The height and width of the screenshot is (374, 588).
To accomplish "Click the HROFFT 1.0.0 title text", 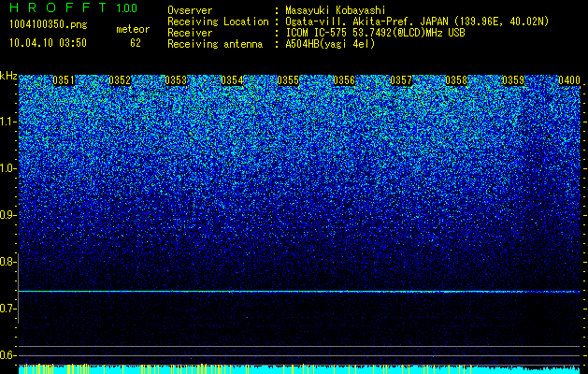I will pos(73,7).
